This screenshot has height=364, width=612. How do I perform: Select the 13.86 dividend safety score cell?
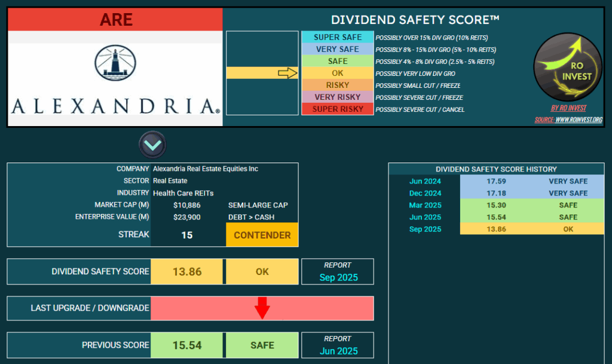pyautogui.click(x=186, y=271)
